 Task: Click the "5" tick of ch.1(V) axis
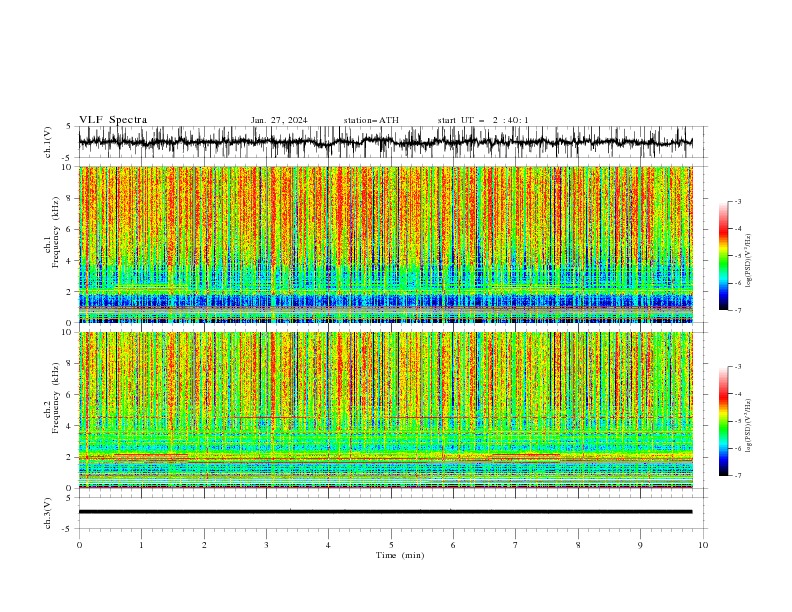69,127
